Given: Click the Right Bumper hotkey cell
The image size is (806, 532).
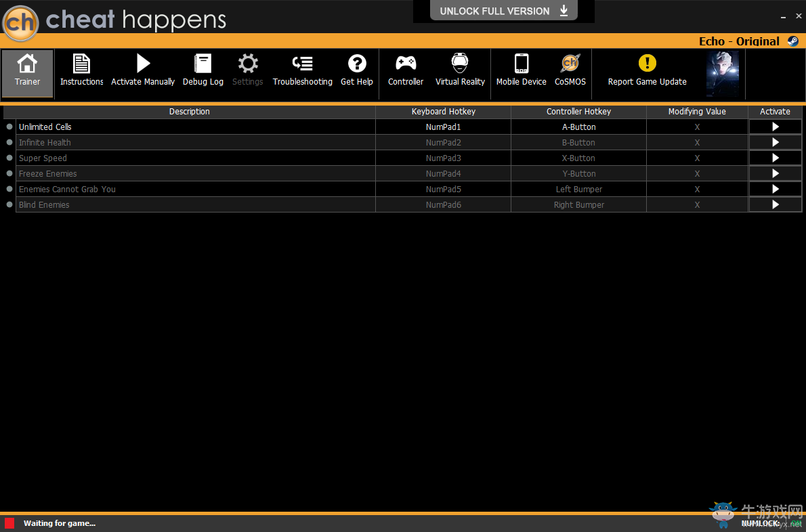Looking at the screenshot, I should click(579, 204).
